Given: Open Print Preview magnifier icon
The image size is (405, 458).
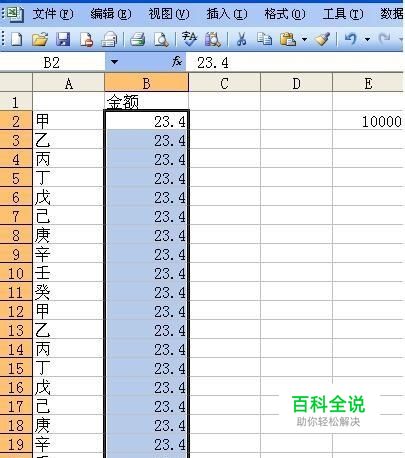Looking at the screenshot, I should [161, 39].
